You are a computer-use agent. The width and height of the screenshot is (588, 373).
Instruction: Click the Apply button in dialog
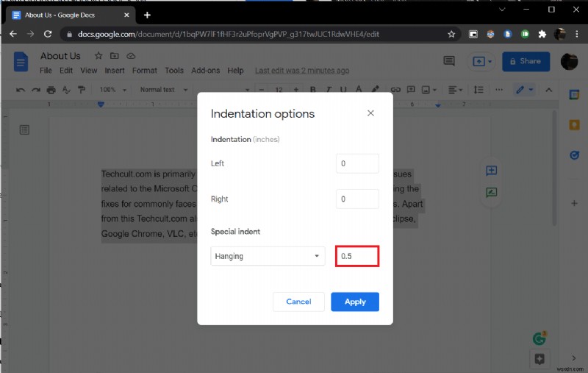tap(355, 302)
